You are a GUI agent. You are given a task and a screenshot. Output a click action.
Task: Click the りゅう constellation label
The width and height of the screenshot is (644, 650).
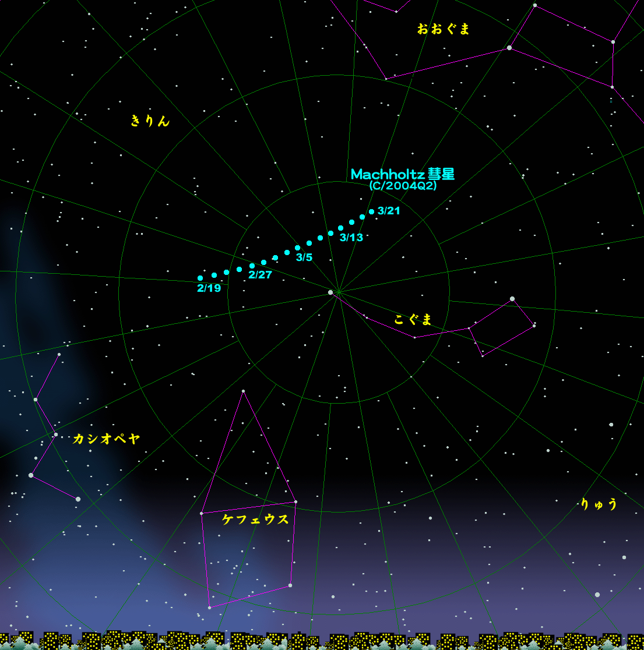coord(599,504)
